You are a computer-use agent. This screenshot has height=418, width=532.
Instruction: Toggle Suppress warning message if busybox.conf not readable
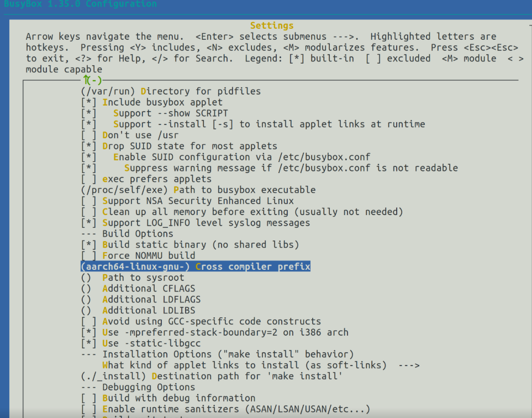click(x=270, y=168)
